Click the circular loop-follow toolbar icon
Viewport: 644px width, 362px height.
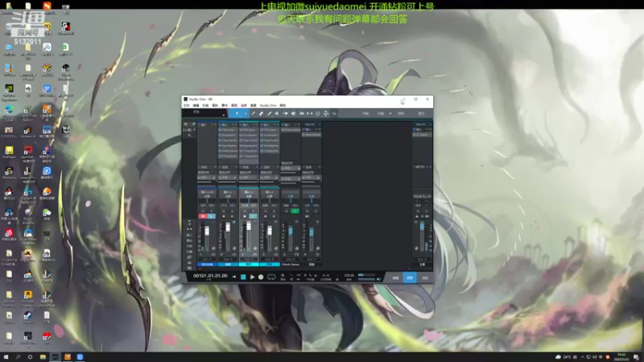coord(317,113)
